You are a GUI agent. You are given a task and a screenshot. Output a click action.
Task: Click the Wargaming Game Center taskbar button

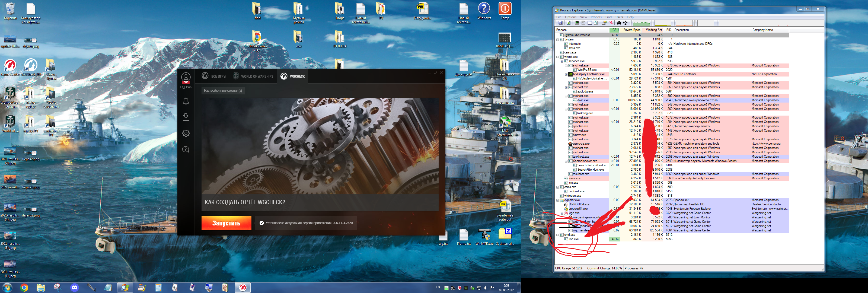(x=242, y=288)
